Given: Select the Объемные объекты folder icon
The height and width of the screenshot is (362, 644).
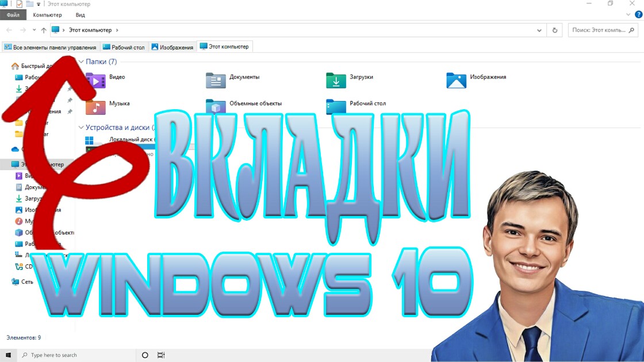Looking at the screenshot, I should pos(216,106).
